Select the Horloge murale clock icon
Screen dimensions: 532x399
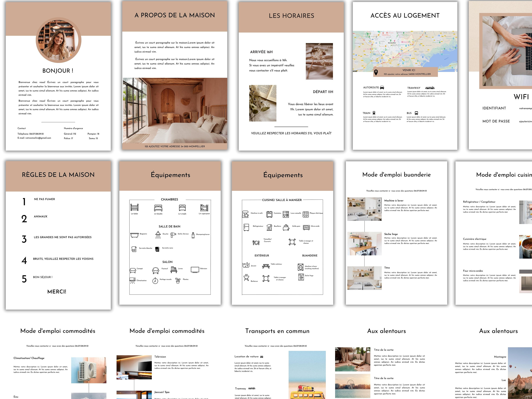tap(155, 281)
